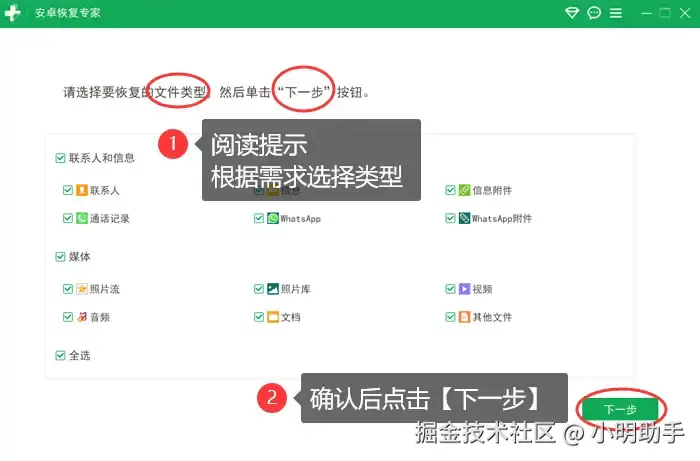Screen dimensions: 700x461
Task: Toggle the 照片库 checkbox
Action: tap(259, 289)
